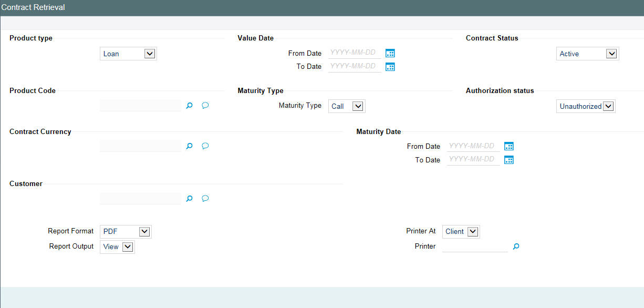The image size is (644, 308).
Task: Choose Report Format PDF dropdown
Action: tap(126, 231)
